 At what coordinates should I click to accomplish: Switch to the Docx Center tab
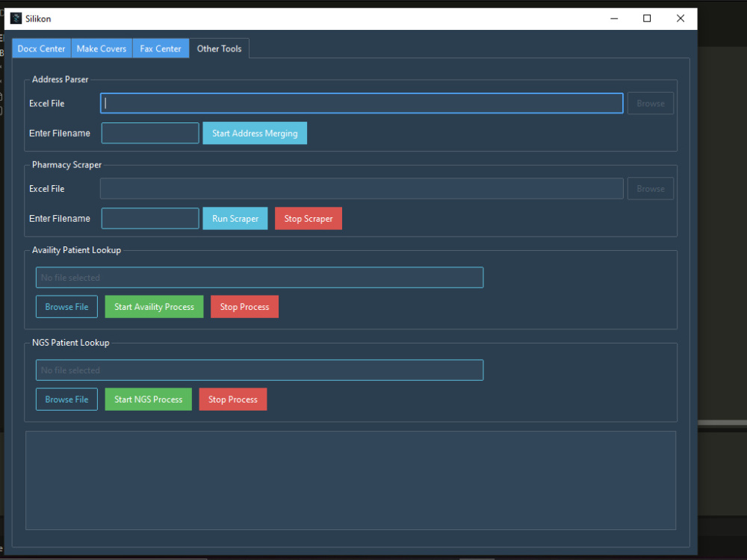click(x=41, y=49)
